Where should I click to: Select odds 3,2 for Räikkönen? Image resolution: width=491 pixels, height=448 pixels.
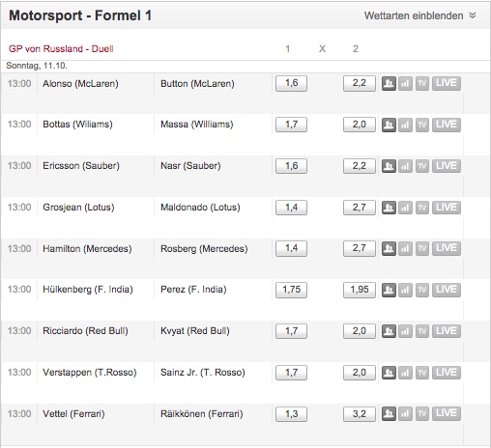360,414
